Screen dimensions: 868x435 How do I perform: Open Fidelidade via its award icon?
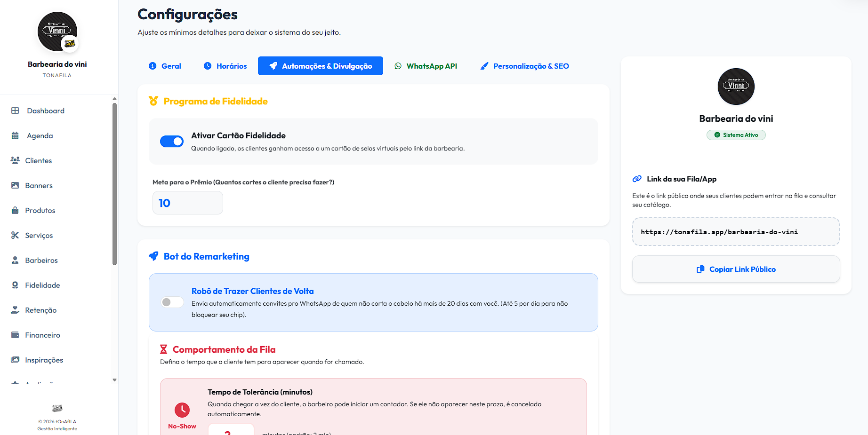coord(15,285)
